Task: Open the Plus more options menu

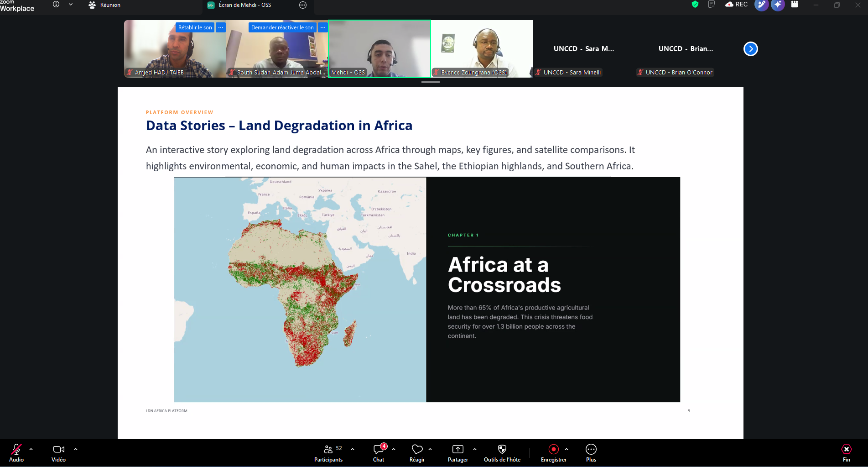Action: pyautogui.click(x=591, y=453)
